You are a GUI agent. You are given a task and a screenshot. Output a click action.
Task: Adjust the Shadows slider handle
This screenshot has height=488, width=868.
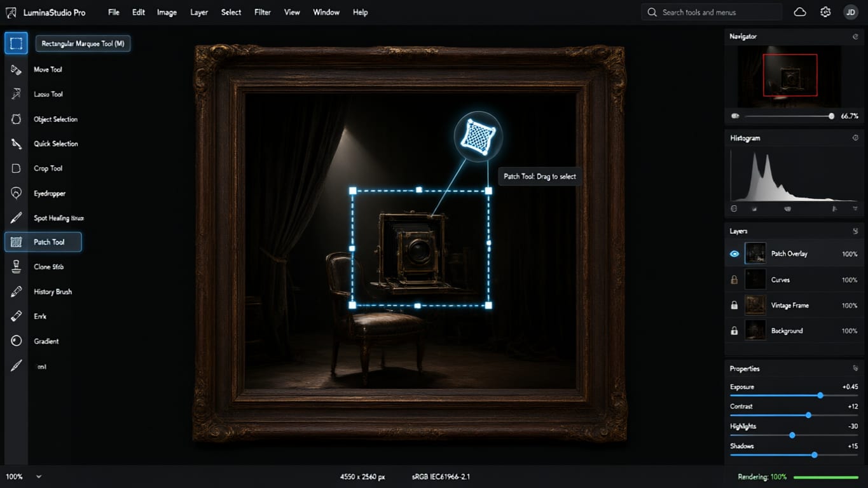point(815,455)
